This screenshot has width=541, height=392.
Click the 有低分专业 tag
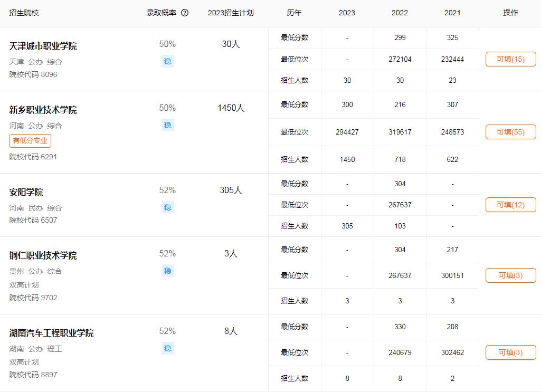click(31, 141)
